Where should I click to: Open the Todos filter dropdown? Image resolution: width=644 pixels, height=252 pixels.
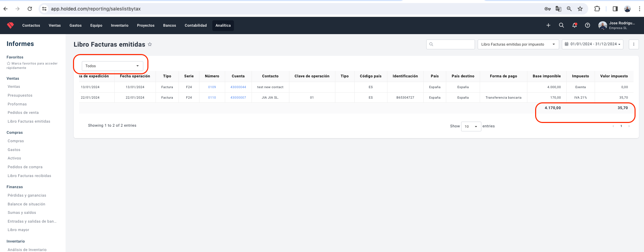pyautogui.click(x=113, y=66)
